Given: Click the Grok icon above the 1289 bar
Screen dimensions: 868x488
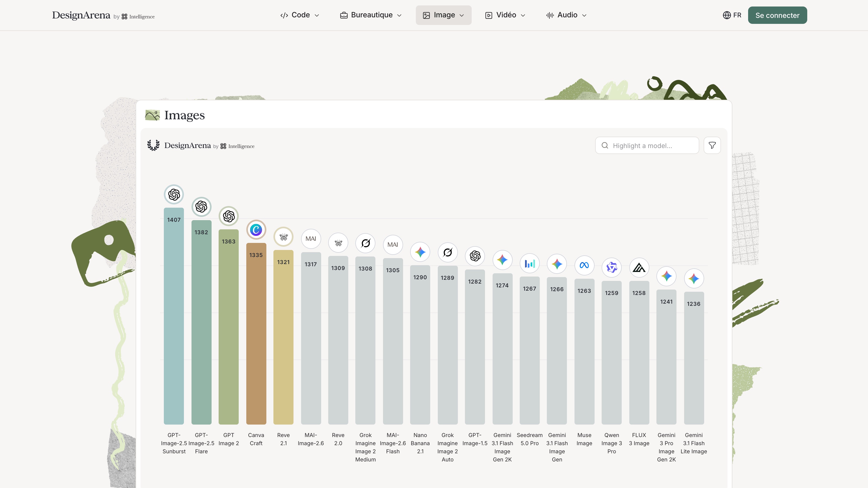Looking at the screenshot, I should pos(448,252).
